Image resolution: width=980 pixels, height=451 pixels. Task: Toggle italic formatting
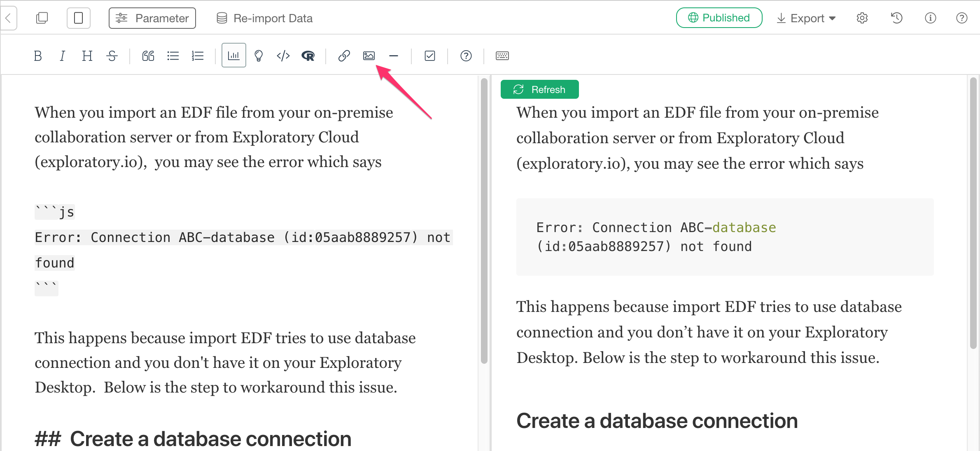tap(62, 56)
